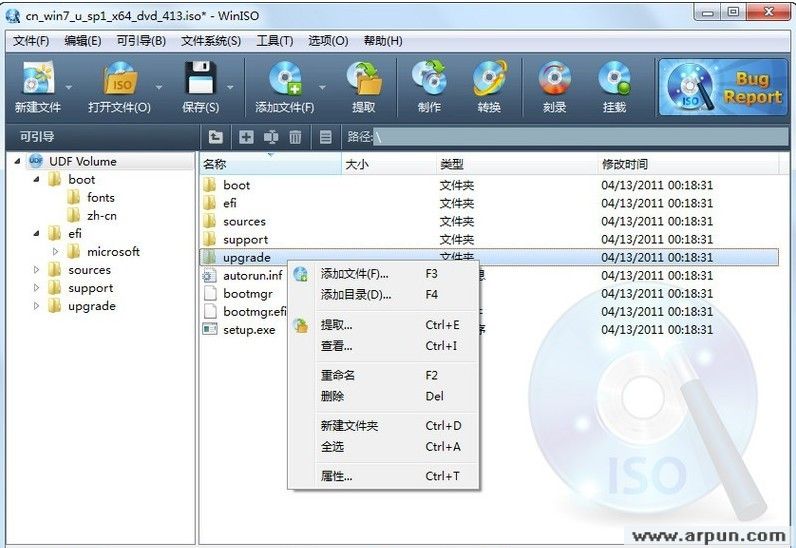This screenshot has height=548, width=796.
Task: Expand the sources folder in tree
Action: (38, 270)
